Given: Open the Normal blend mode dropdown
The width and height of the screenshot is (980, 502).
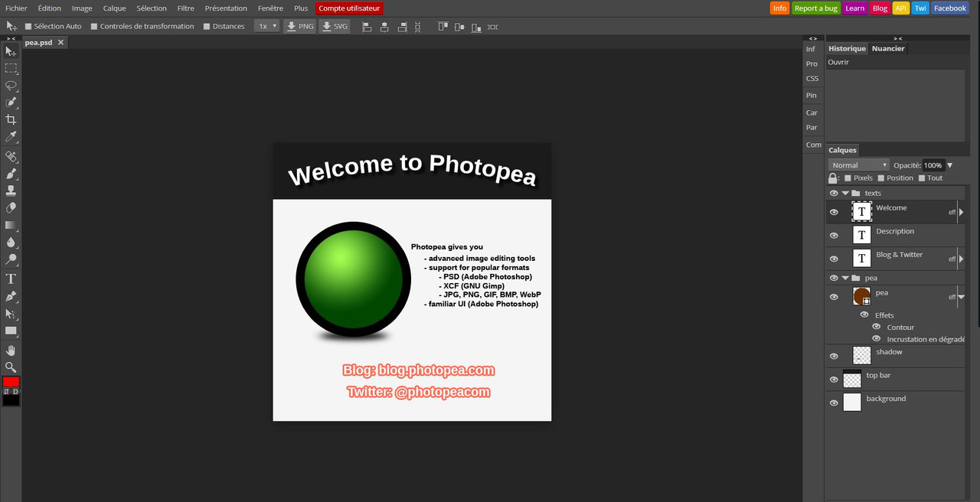Looking at the screenshot, I should tap(858, 165).
